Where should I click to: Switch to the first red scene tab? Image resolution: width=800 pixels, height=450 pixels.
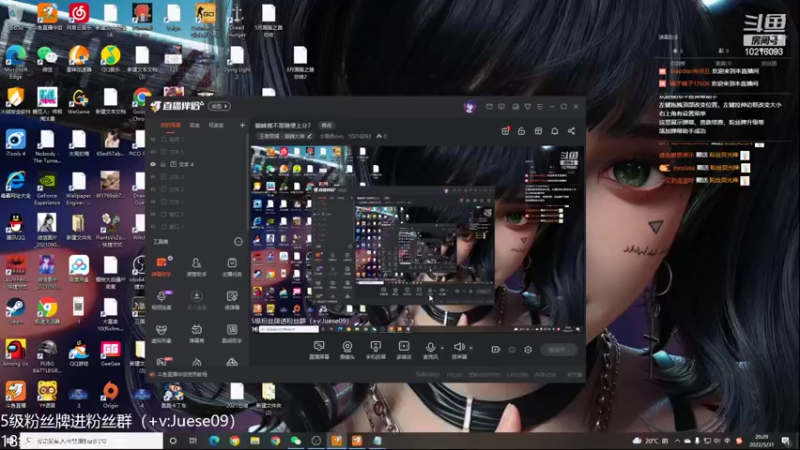pyautogui.click(x=170, y=125)
